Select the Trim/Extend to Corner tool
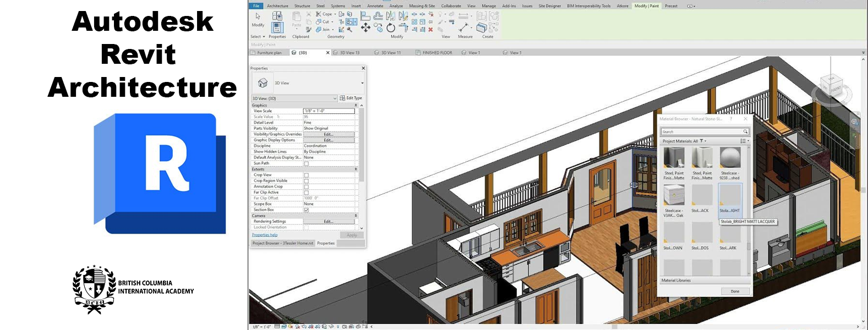The width and height of the screenshot is (868, 330). pos(403,28)
